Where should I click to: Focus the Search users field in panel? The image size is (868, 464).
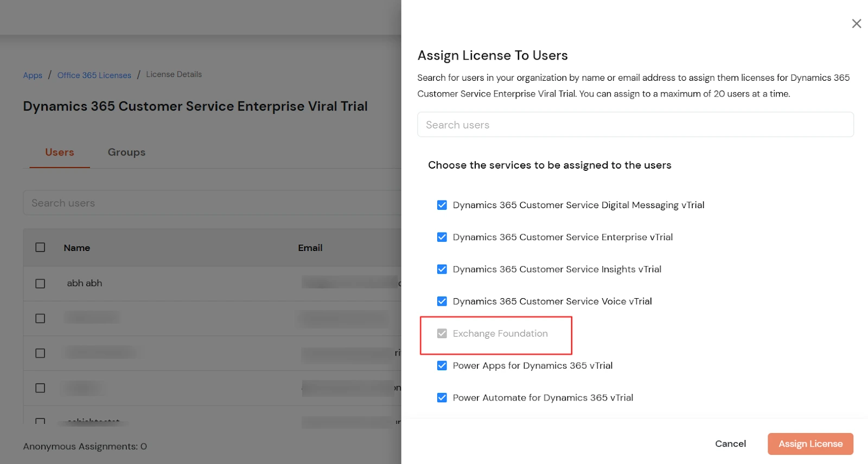(x=635, y=125)
